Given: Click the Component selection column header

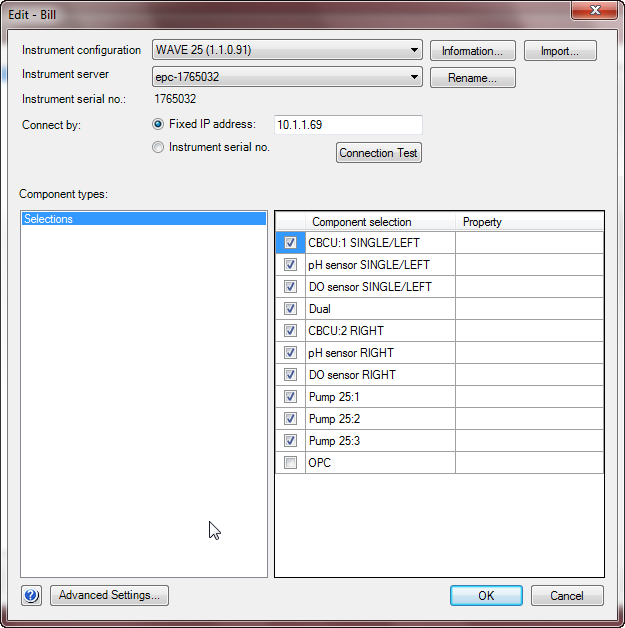Looking at the screenshot, I should coord(380,222).
